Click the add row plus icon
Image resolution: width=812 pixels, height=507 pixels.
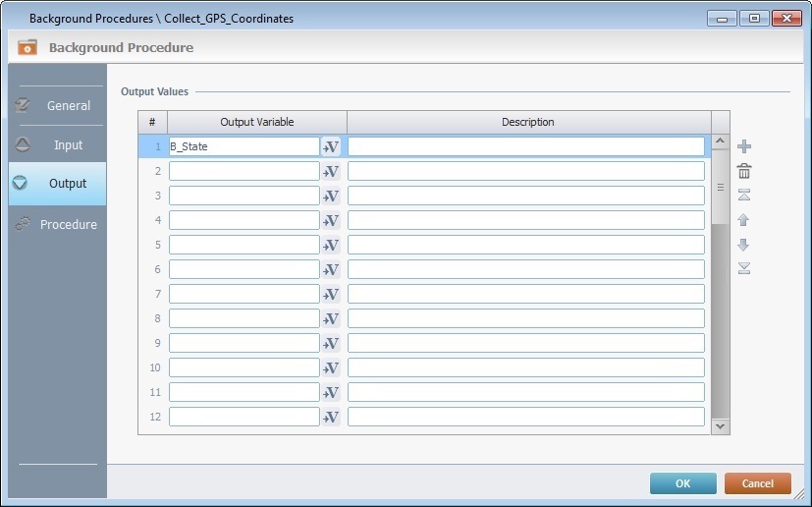[744, 146]
